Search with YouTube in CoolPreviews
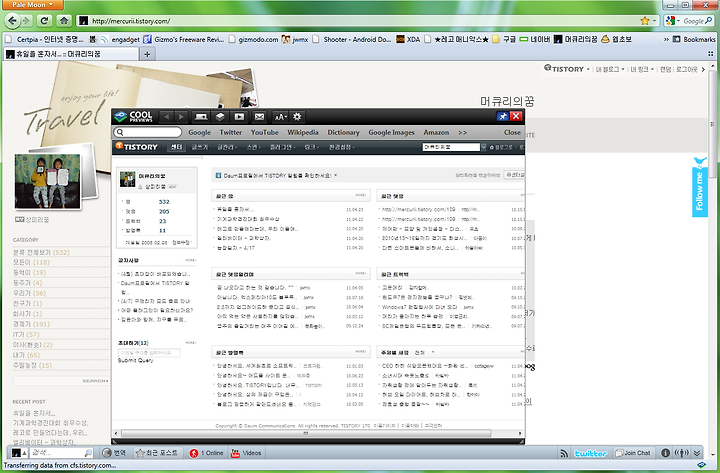 point(264,132)
